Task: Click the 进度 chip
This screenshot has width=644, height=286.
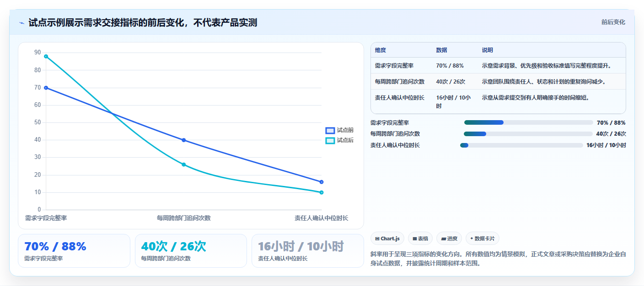Action: coord(449,238)
